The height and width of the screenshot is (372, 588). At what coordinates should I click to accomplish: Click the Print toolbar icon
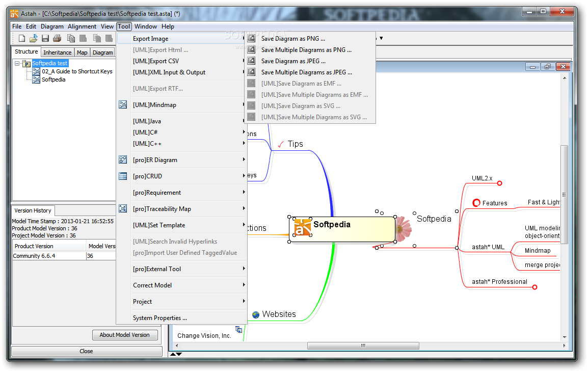pyautogui.click(x=57, y=38)
